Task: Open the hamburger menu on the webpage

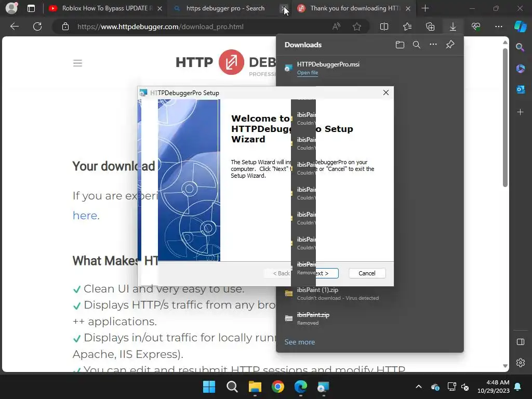Action: click(78, 63)
